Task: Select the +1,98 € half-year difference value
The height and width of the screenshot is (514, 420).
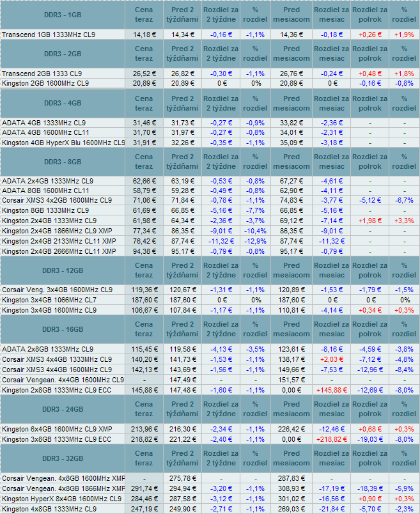Action: (x=370, y=221)
